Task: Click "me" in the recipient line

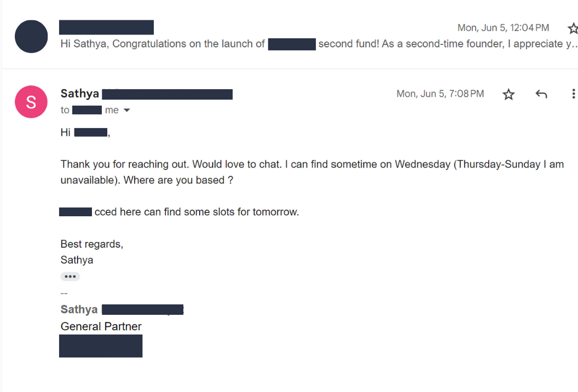Action: (x=112, y=111)
